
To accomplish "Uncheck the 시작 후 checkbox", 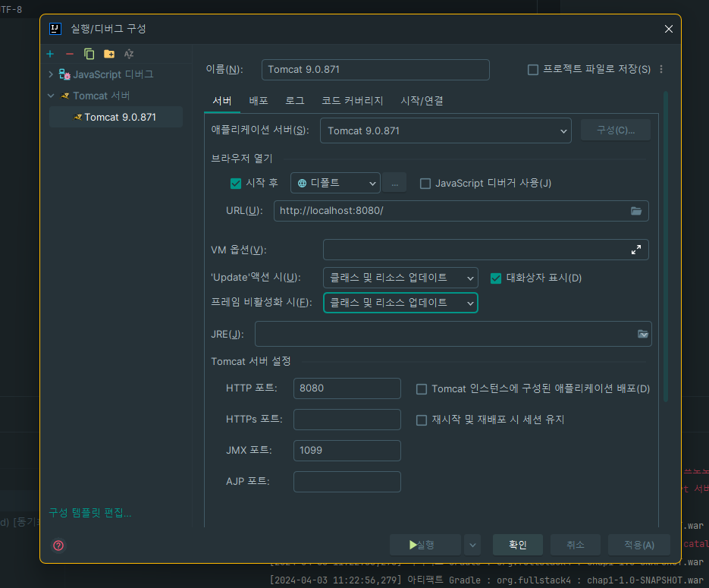I will click(x=236, y=183).
